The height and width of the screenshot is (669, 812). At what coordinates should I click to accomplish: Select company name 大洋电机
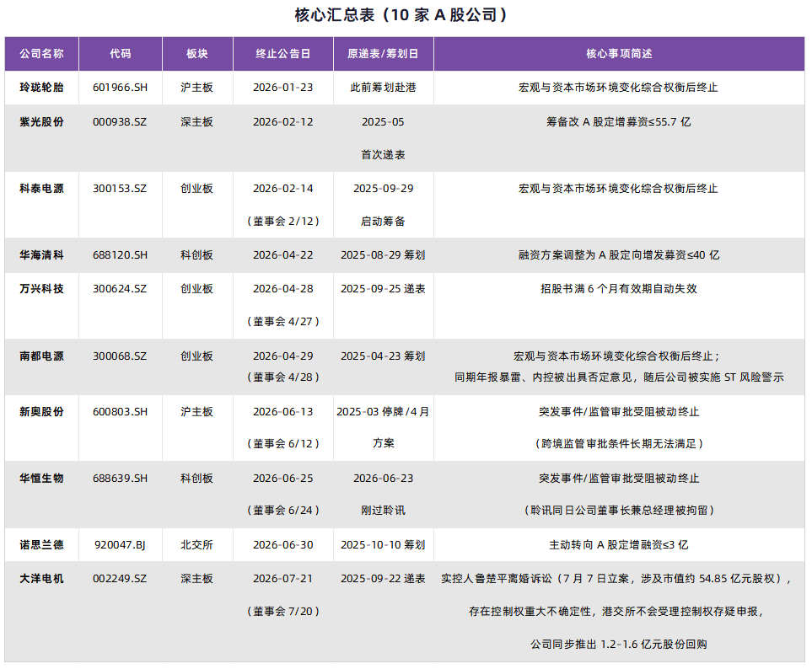(x=42, y=579)
